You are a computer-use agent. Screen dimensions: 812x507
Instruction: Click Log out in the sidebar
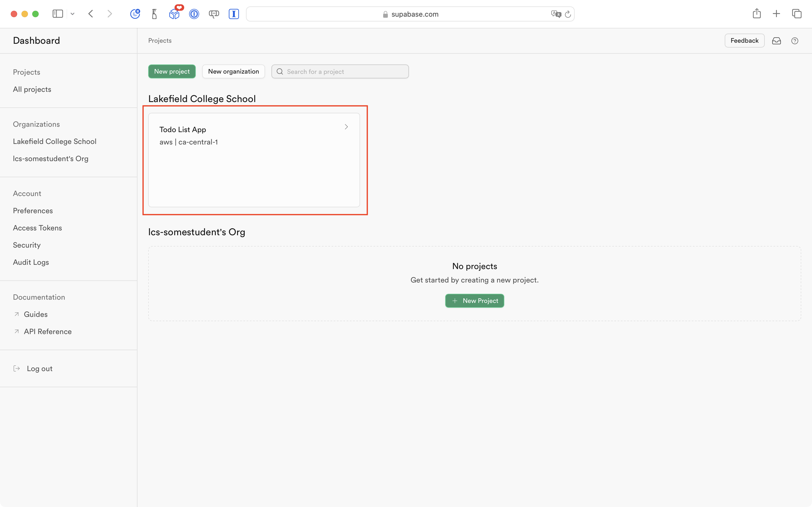click(39, 368)
